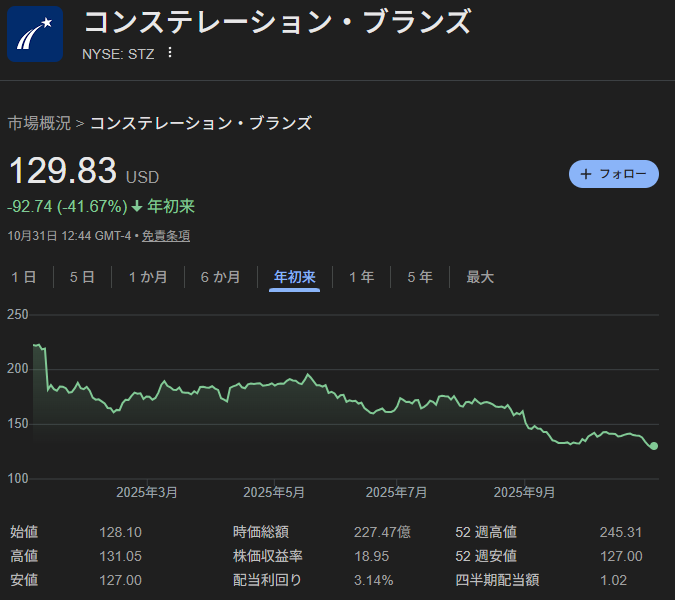
Task: Switch to the 1年 chart view
Action: click(x=361, y=277)
